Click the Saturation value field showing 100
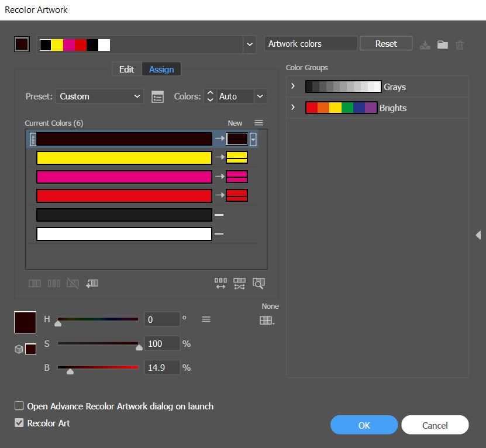 pos(163,343)
